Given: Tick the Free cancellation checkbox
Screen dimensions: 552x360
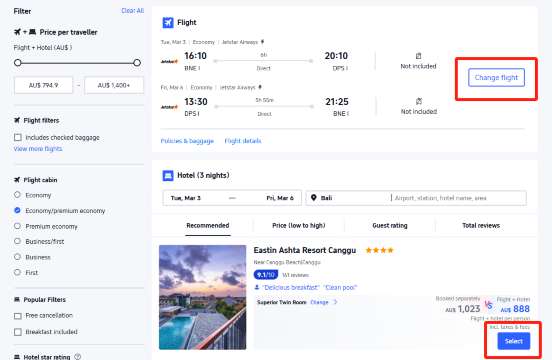Looking at the screenshot, I should click(18, 316).
